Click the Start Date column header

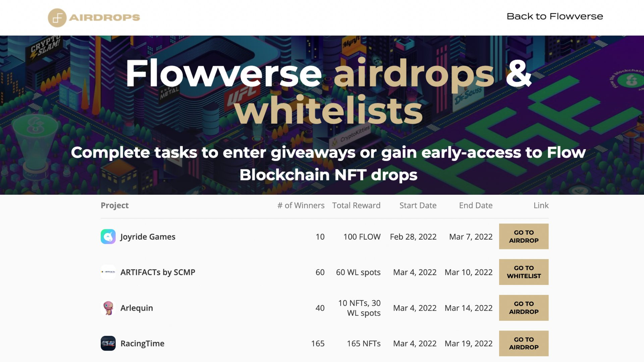pyautogui.click(x=418, y=205)
